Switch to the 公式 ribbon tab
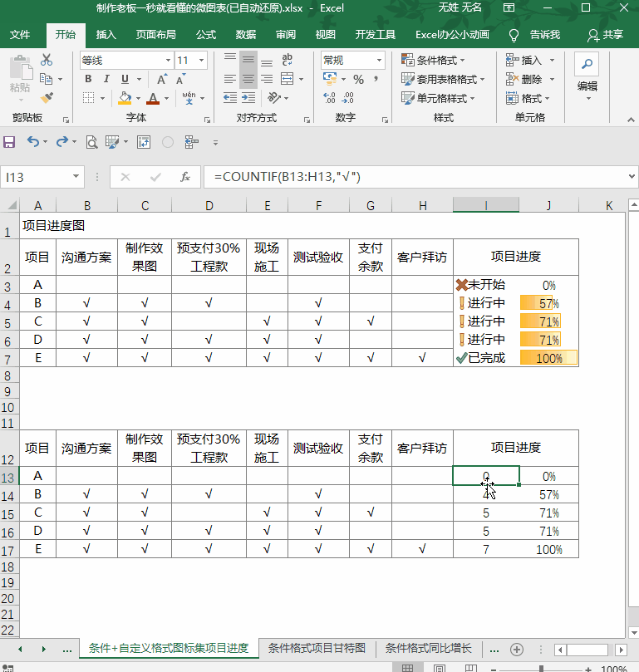This screenshot has width=639, height=672. coord(206,34)
